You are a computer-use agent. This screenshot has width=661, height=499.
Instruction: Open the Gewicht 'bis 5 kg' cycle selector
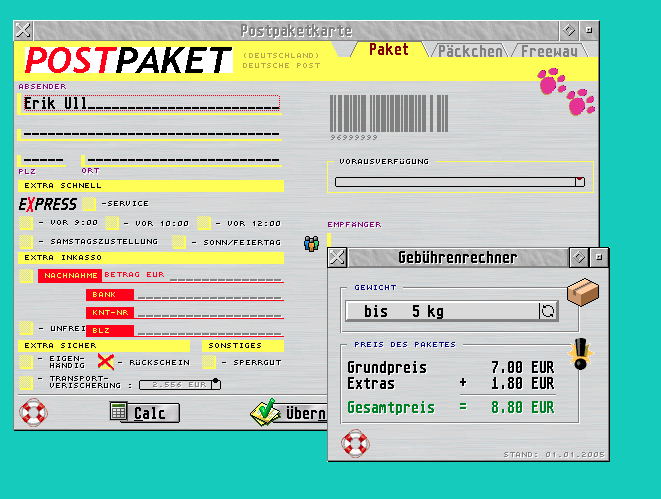coord(452,311)
